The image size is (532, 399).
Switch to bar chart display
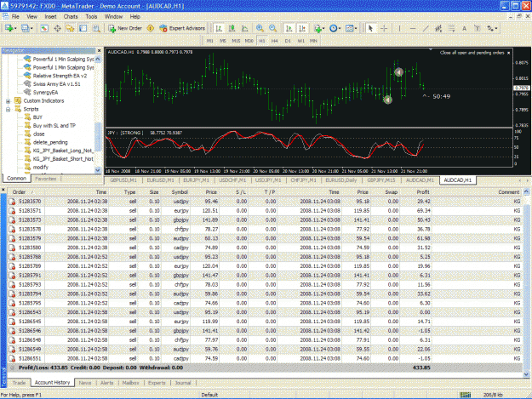[x=219, y=28]
